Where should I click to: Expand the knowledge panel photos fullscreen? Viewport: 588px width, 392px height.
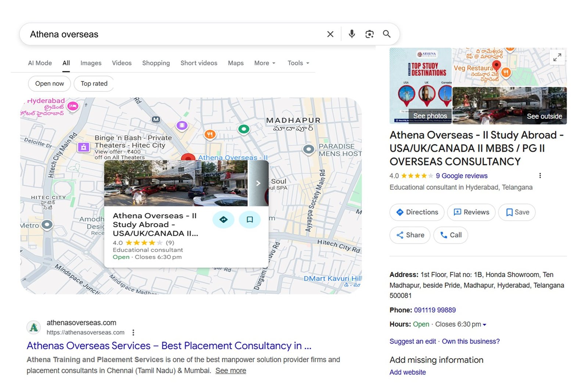557,58
